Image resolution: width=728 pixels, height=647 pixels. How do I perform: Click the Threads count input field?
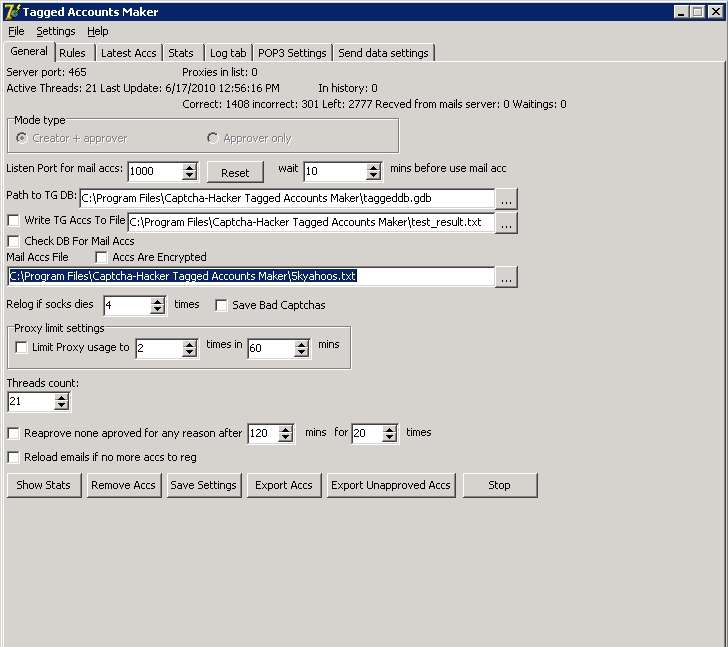[x=31, y=401]
